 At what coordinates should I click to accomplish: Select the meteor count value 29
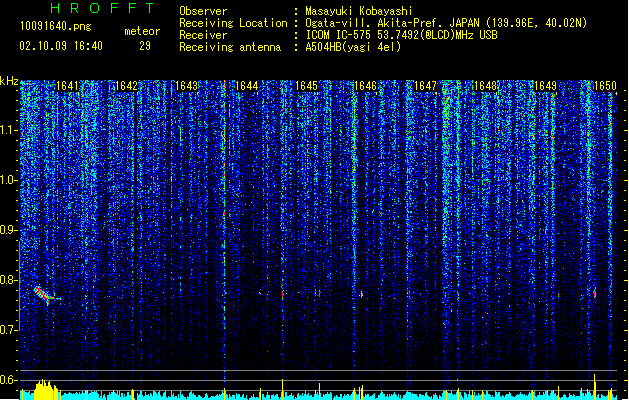(145, 46)
